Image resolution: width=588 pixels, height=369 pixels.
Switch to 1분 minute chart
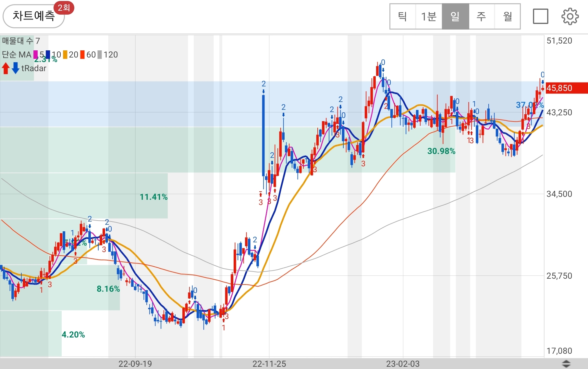click(429, 16)
